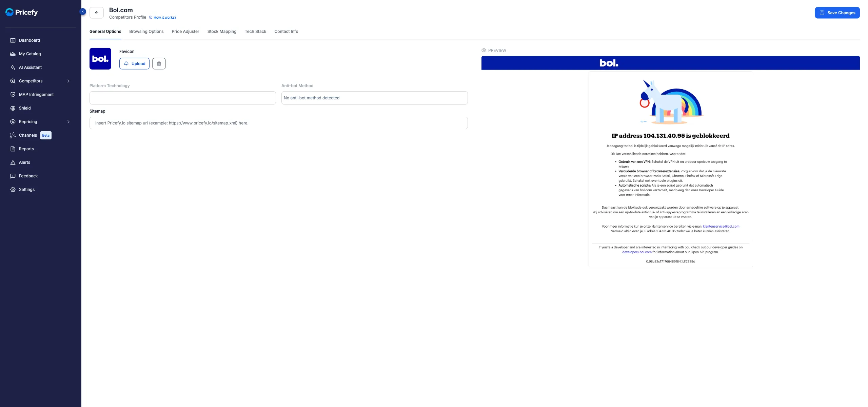Click the Pricefy logo
Viewport: 868px width, 407px height.
pos(21,12)
